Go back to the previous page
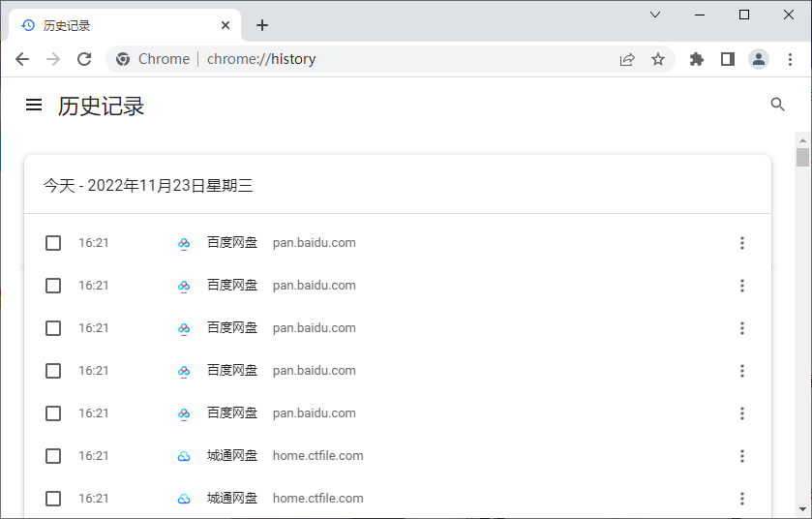 point(22,59)
